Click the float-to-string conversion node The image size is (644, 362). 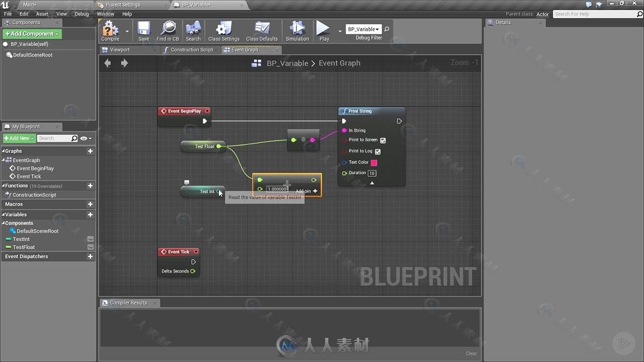[303, 140]
